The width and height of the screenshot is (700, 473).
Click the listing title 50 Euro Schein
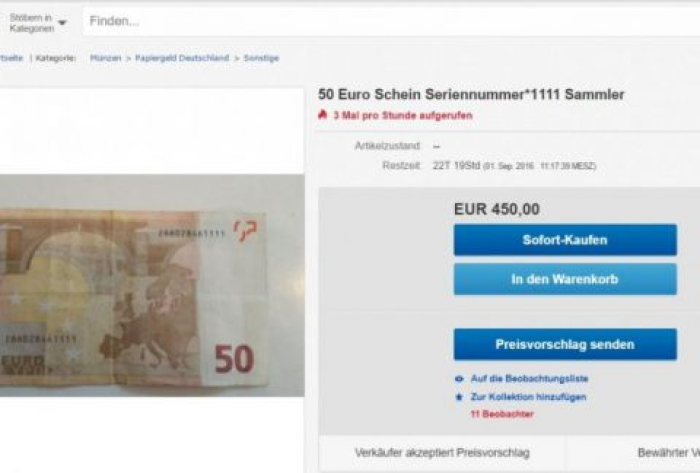click(471, 95)
